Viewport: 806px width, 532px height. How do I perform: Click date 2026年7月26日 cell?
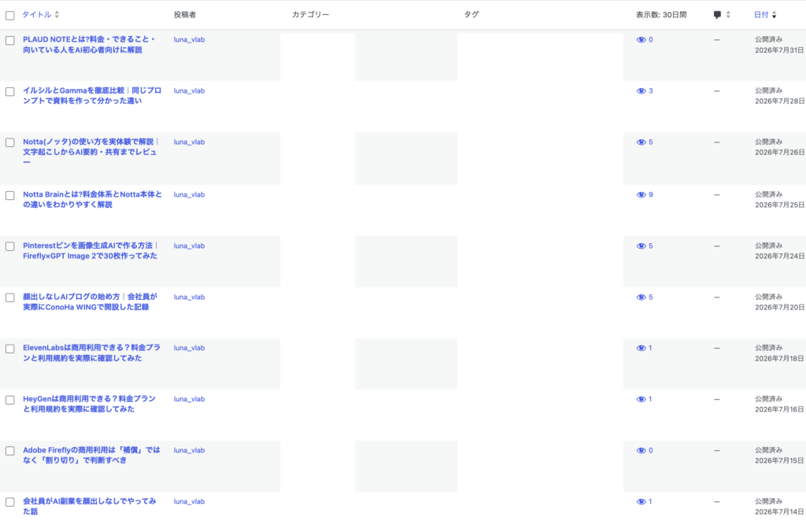(x=779, y=153)
